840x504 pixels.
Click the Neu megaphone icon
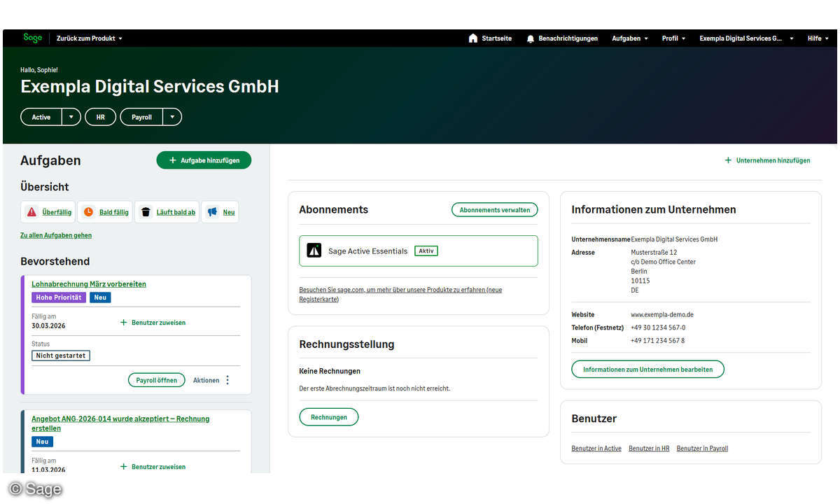tap(212, 212)
